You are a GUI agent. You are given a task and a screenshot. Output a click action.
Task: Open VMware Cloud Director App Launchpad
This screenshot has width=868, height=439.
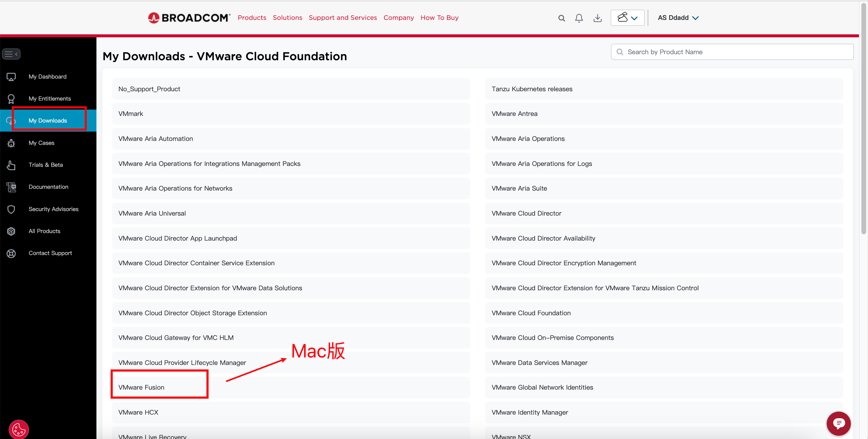[x=291, y=238]
